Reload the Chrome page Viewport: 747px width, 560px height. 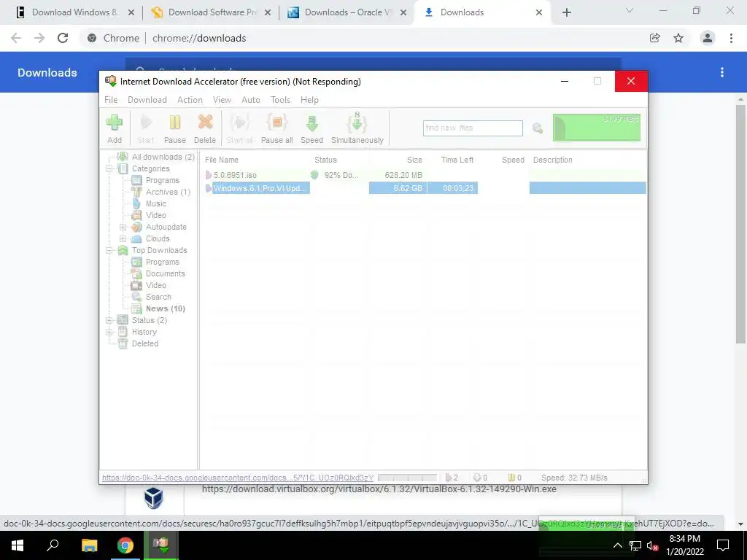click(x=63, y=38)
